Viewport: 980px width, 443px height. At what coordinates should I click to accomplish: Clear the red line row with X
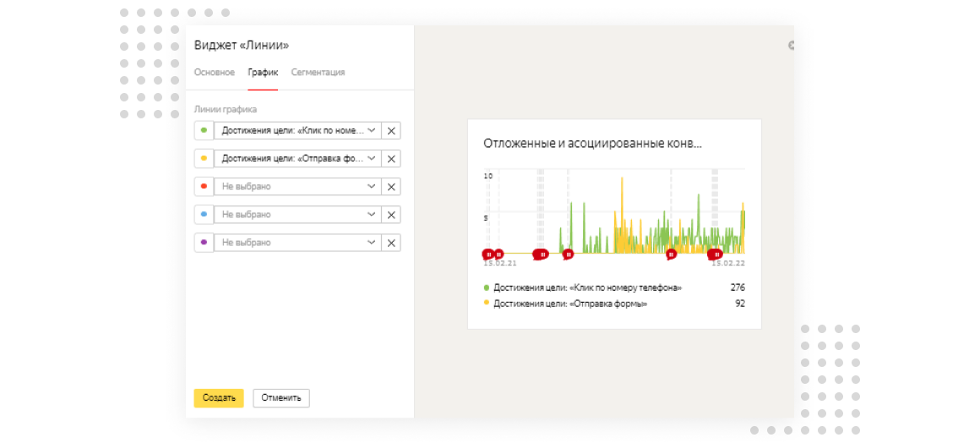(391, 187)
